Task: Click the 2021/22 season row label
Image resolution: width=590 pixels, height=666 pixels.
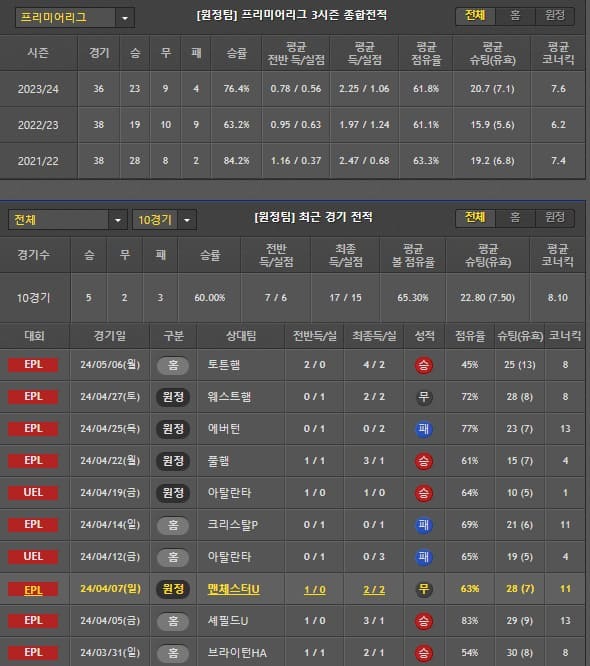Action: 38,161
